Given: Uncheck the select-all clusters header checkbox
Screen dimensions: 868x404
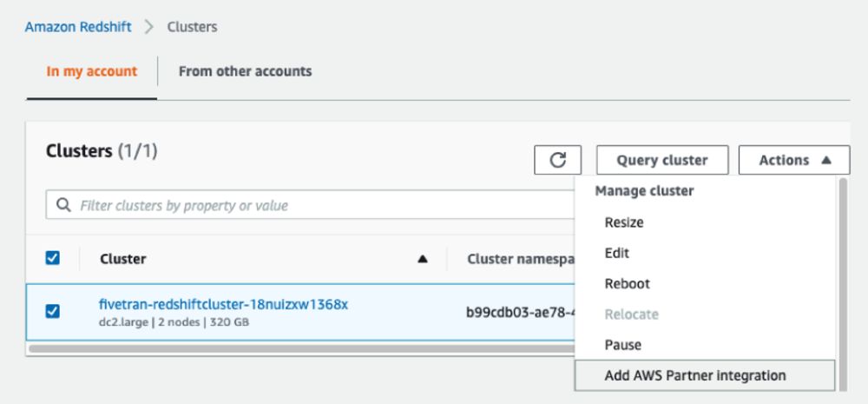Looking at the screenshot, I should [x=53, y=258].
